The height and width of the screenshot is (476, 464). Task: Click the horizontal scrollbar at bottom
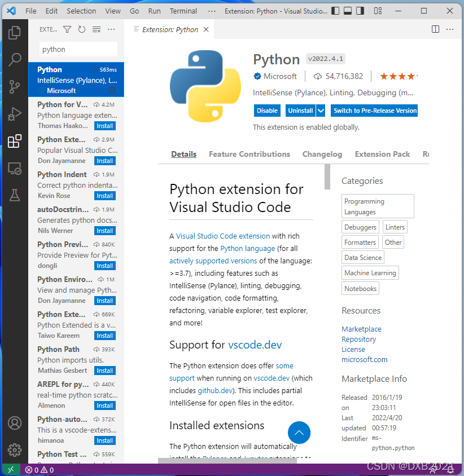(227, 461)
